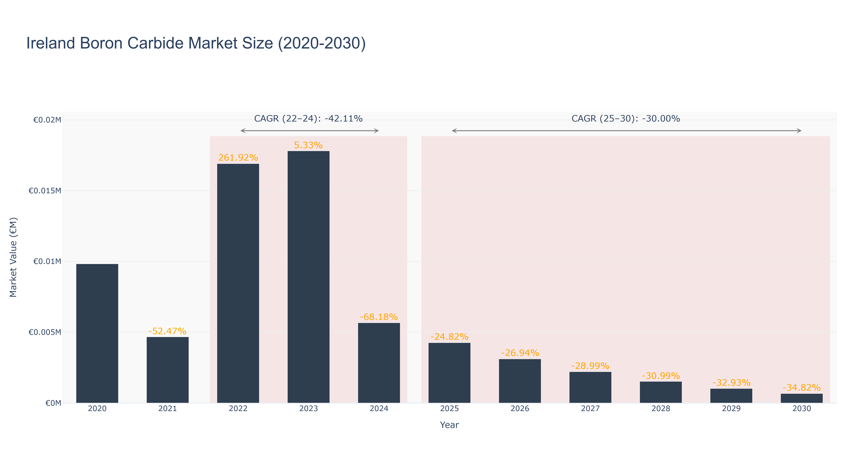868x465 pixels.
Task: Click the 2028 x-axis tick label
Action: [660, 409]
